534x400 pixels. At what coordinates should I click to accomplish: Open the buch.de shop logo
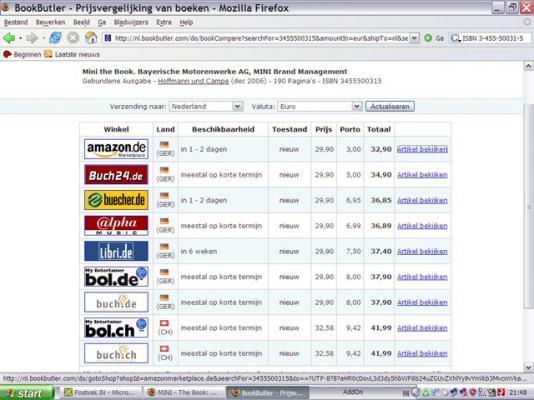tap(116, 302)
